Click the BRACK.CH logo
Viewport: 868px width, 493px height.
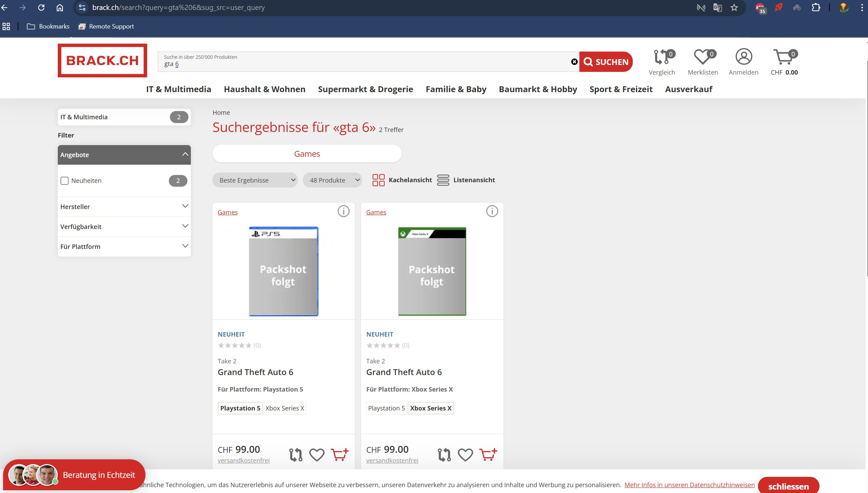[102, 61]
